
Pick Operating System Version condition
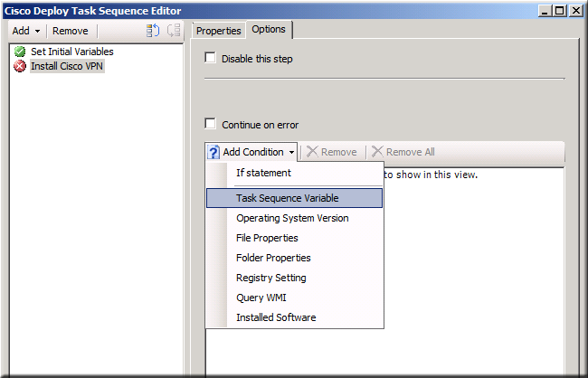click(295, 218)
